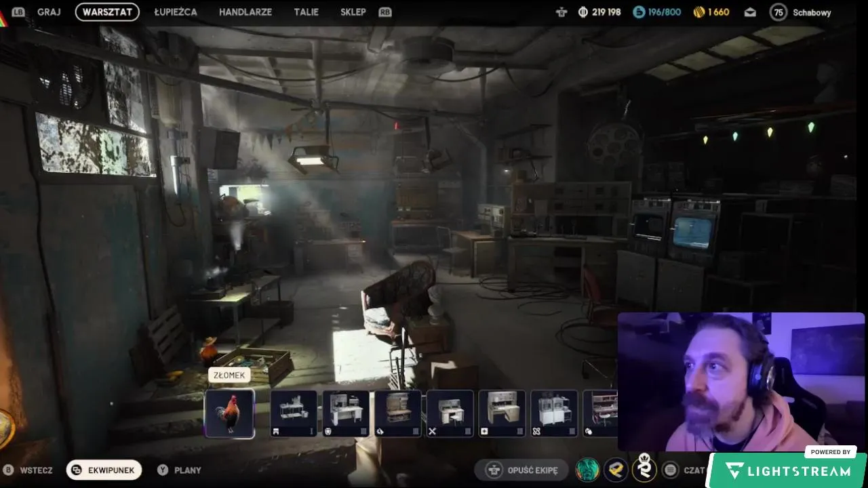Open the PLANY button
Image resolution: width=868 pixels, height=488 pixels.
click(180, 470)
